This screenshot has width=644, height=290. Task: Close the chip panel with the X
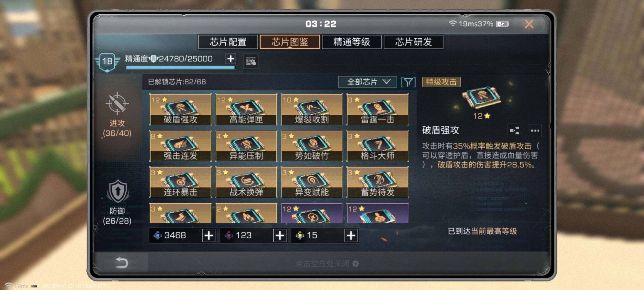click(529, 24)
